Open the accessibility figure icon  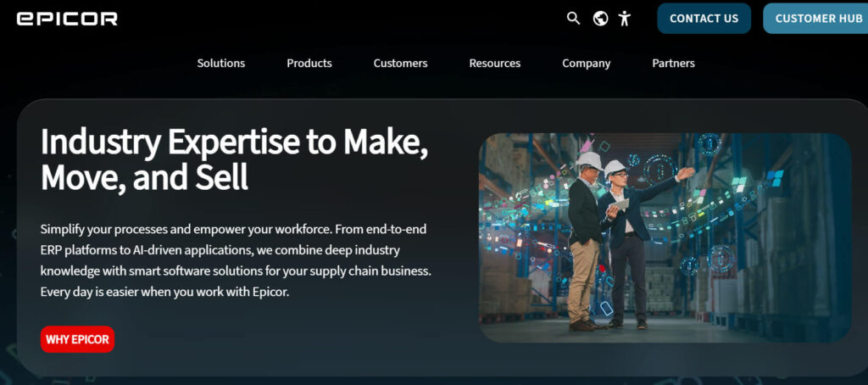(625, 19)
